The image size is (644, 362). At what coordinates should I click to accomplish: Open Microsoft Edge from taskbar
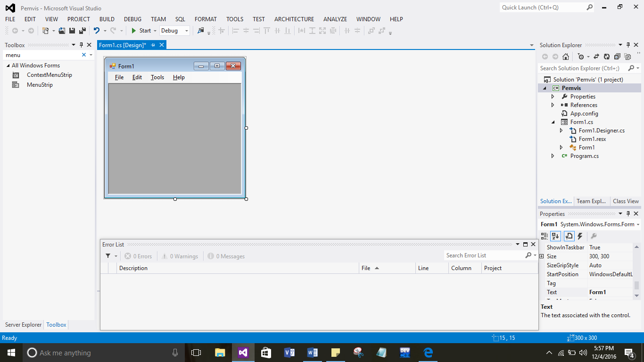pyautogui.click(x=428, y=353)
